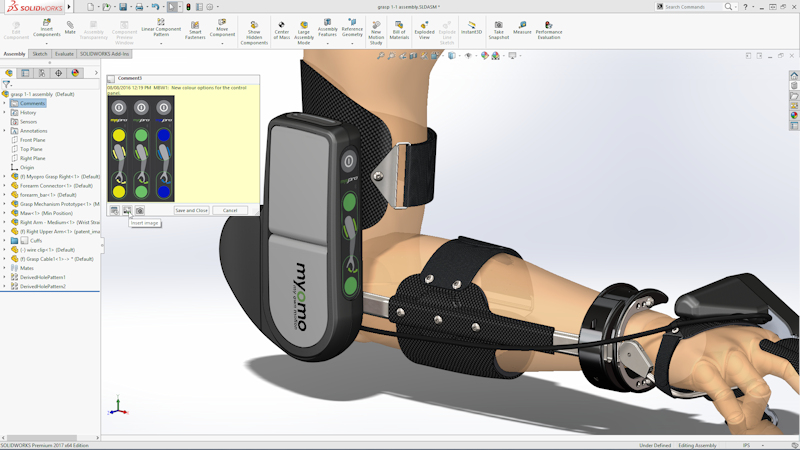Image resolution: width=800 pixels, height=450 pixels.
Task: Open Linear Component Pattern tool
Action: [161, 28]
